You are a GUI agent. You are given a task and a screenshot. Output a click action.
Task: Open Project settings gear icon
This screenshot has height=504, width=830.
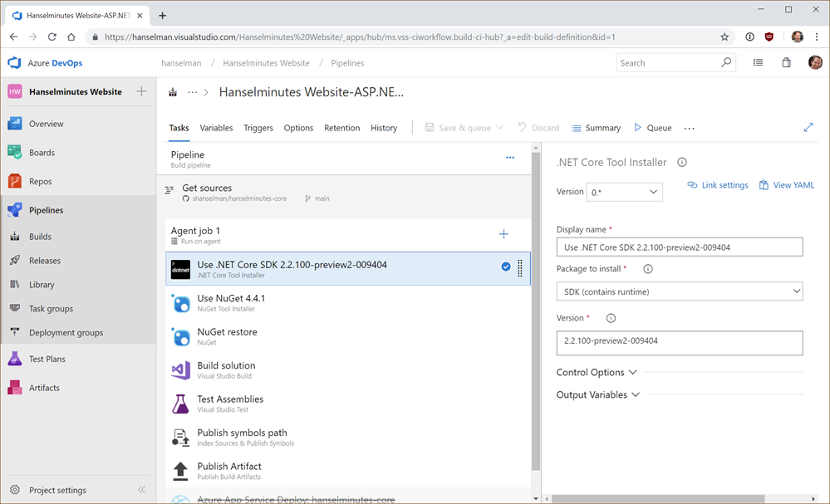point(15,490)
